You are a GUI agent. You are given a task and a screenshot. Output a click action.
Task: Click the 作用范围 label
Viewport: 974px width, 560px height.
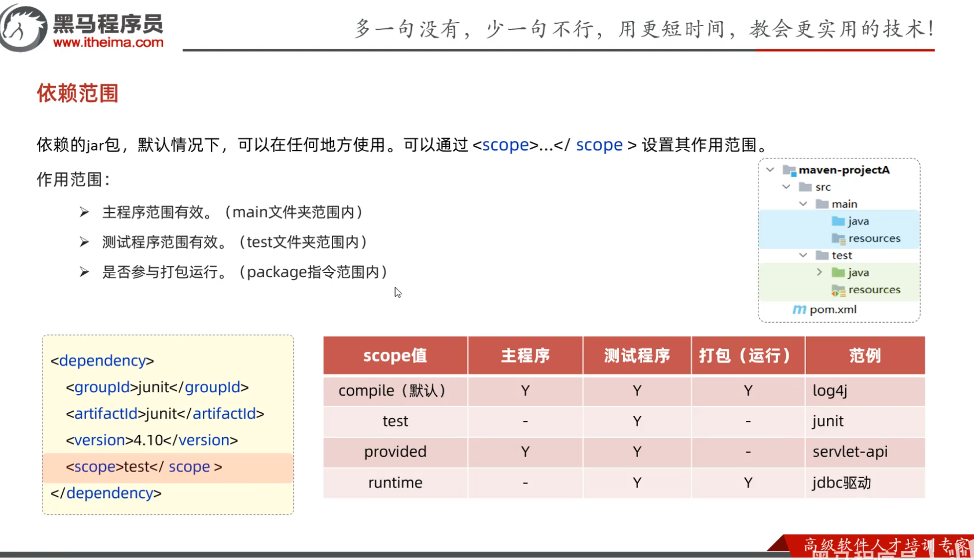[x=73, y=179]
